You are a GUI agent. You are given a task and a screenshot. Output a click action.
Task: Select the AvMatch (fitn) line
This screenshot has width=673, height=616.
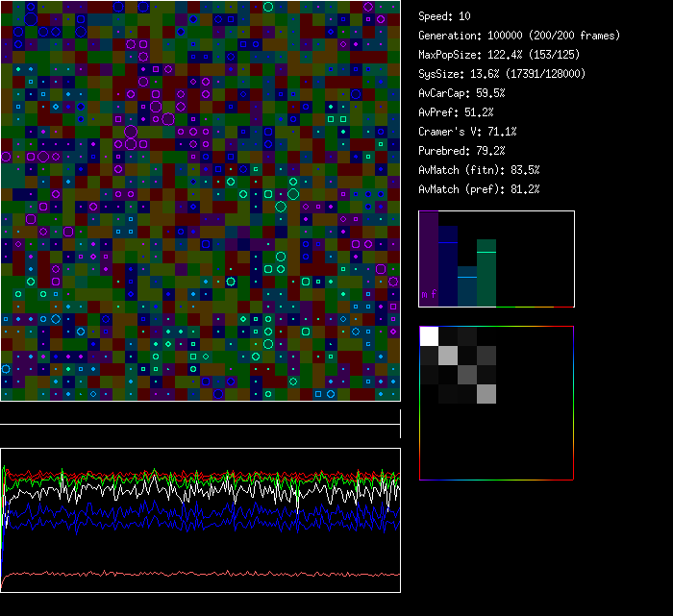[479, 170]
